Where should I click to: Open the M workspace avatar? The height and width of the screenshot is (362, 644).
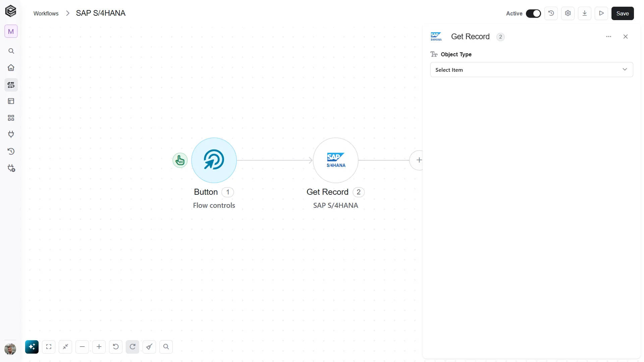point(11,32)
